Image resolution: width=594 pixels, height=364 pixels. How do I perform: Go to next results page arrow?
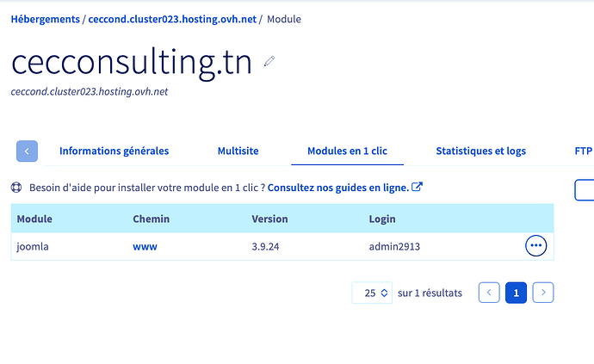click(543, 293)
